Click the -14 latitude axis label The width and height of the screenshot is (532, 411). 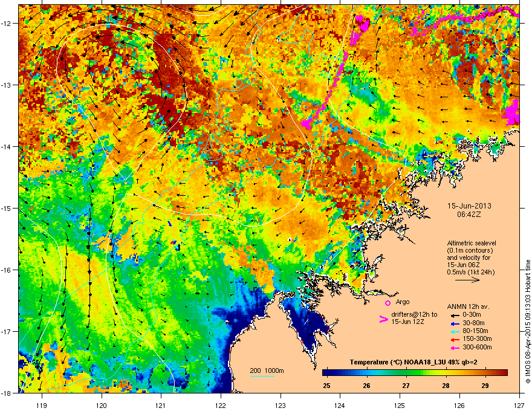pos(7,147)
